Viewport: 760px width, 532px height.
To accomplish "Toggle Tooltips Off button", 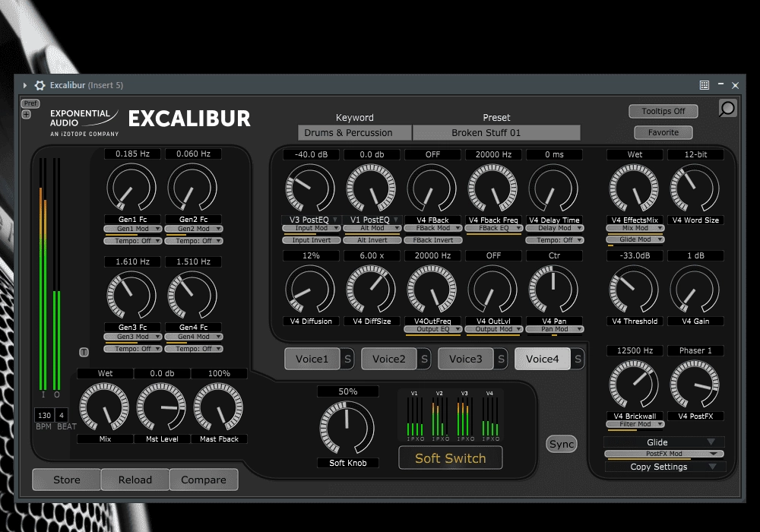I will click(x=663, y=111).
